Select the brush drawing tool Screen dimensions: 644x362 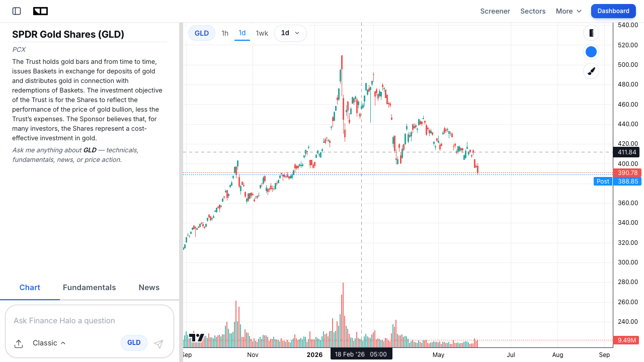[x=591, y=71]
